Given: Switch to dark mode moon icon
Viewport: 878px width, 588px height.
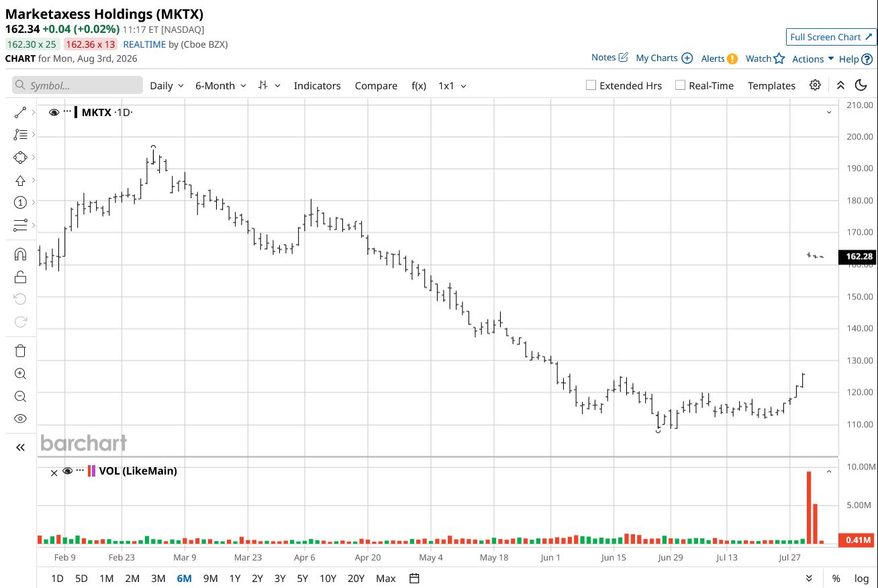Looking at the screenshot, I should tap(861, 85).
